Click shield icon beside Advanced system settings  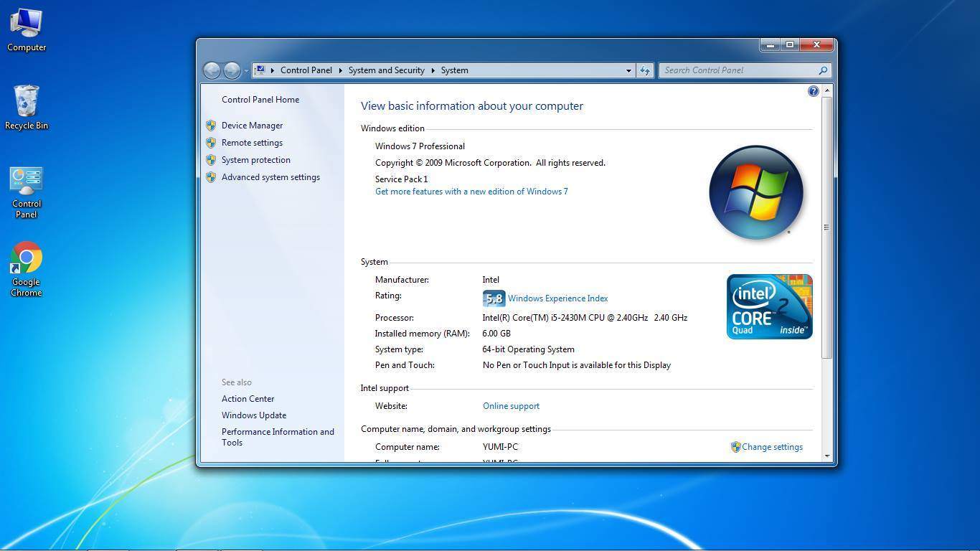[x=211, y=177]
